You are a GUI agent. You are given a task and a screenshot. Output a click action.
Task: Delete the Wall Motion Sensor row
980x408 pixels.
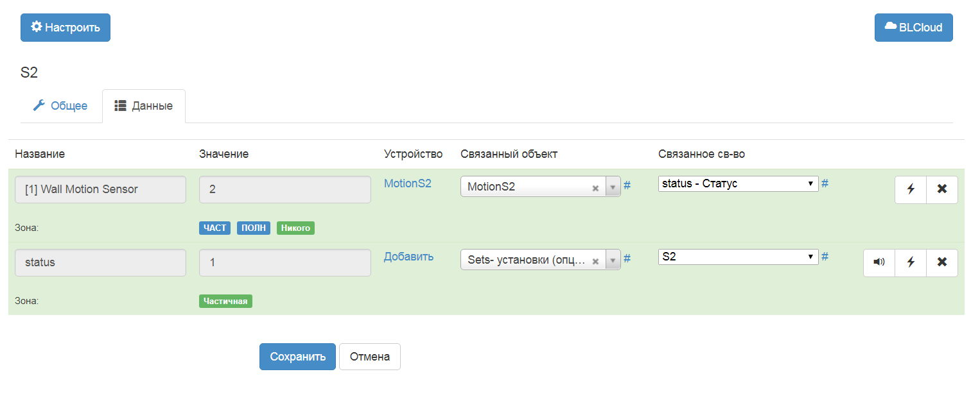[x=942, y=190]
